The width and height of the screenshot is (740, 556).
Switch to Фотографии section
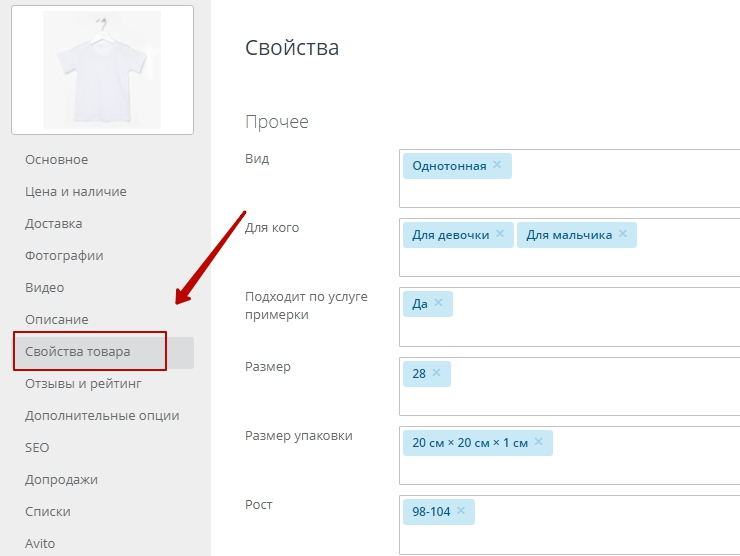[x=64, y=256]
